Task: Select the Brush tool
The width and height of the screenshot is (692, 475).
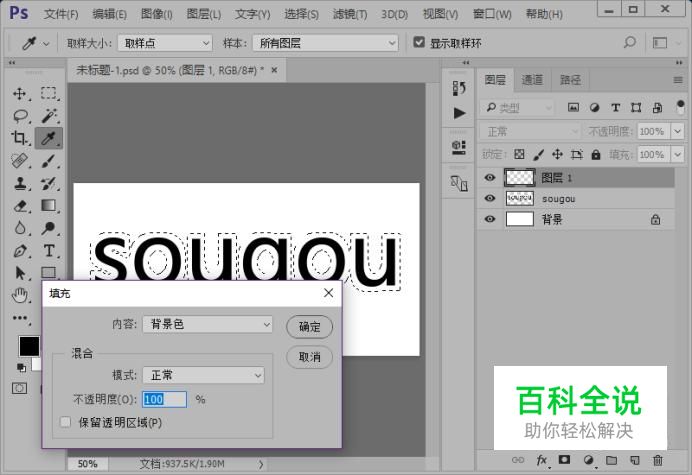Action: point(49,161)
